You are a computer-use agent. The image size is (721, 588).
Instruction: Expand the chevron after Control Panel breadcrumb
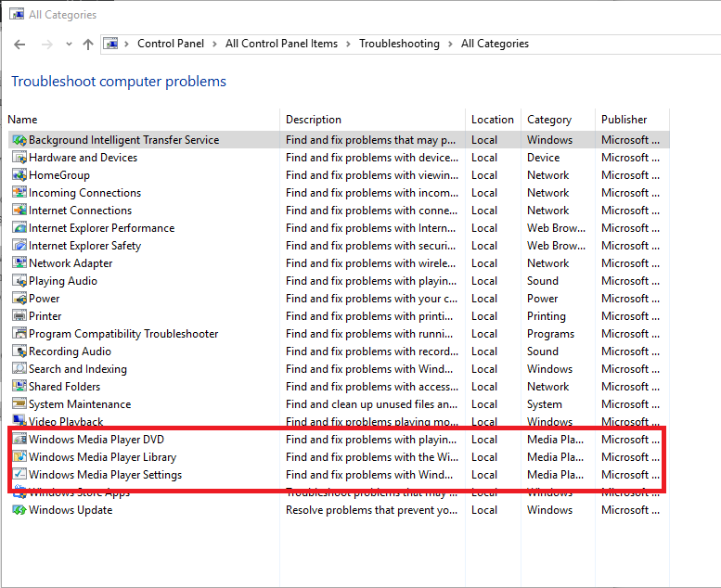(x=213, y=44)
